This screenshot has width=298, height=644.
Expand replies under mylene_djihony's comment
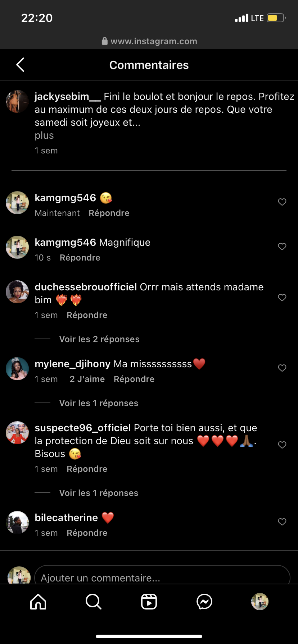99,403
